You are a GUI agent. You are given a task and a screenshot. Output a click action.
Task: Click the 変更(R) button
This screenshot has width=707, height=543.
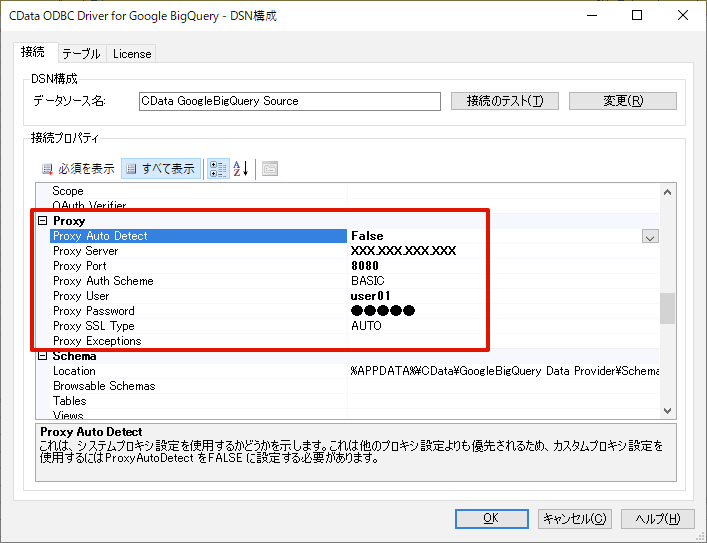623,101
